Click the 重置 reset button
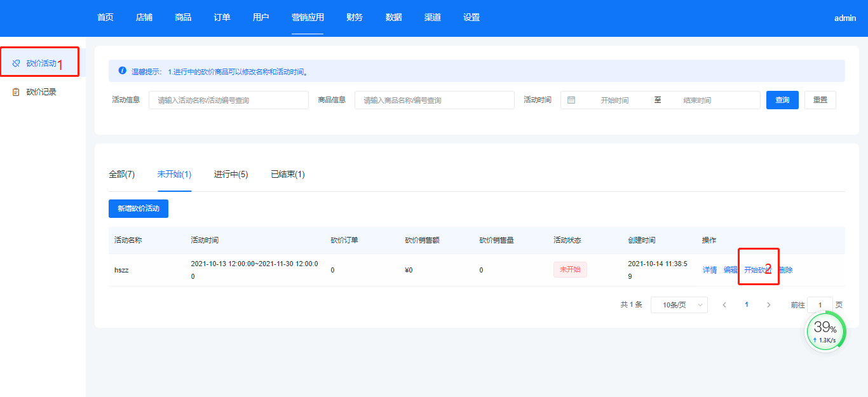 pyautogui.click(x=820, y=100)
